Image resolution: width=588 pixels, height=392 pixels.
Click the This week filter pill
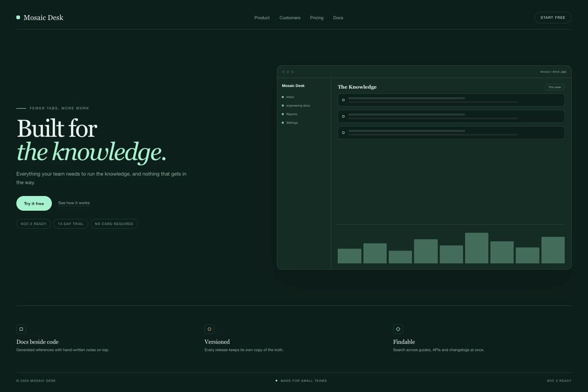pyautogui.click(x=554, y=87)
